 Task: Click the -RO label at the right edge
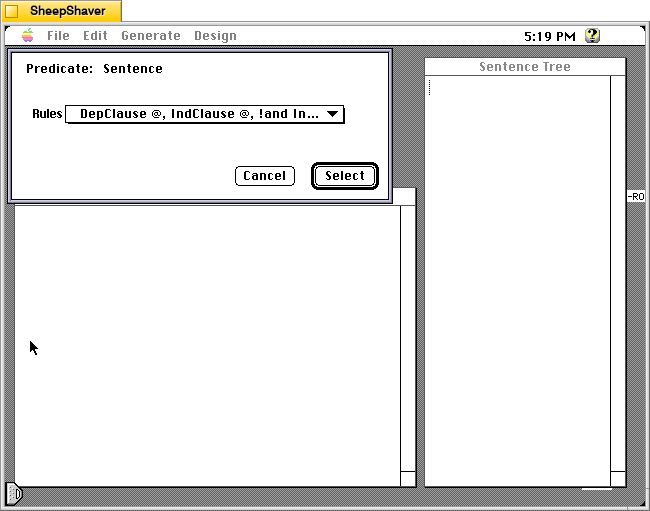[636, 196]
